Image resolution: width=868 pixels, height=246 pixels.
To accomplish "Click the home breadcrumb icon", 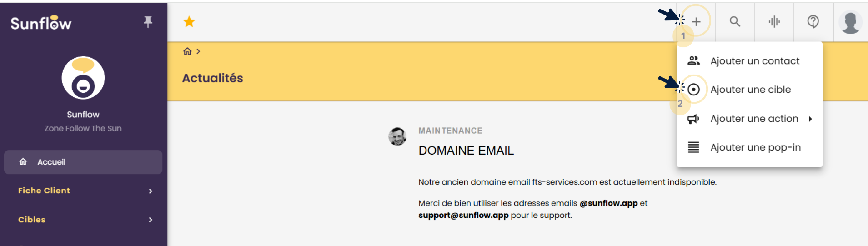I will coord(187,51).
